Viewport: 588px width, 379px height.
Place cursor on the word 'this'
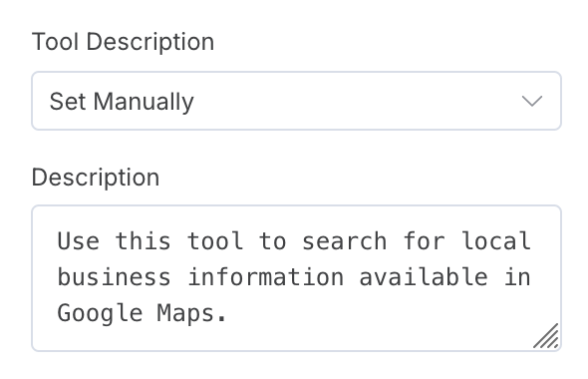click(143, 241)
